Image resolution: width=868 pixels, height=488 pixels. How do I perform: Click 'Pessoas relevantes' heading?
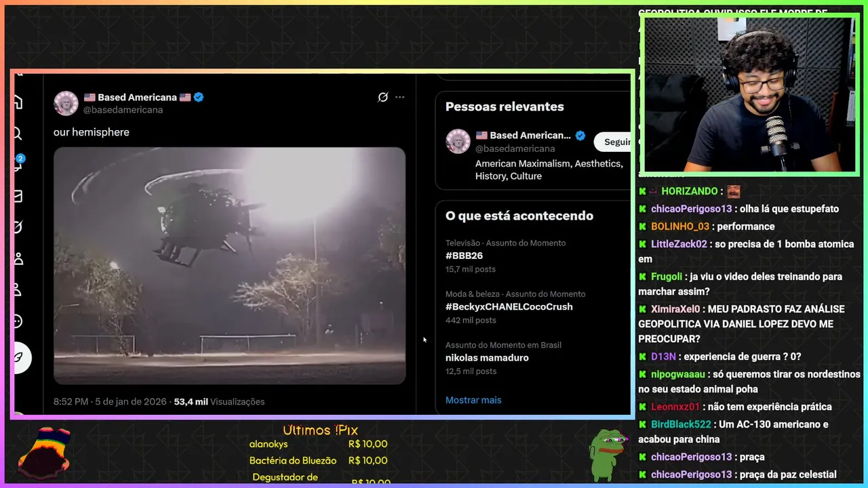505,106
